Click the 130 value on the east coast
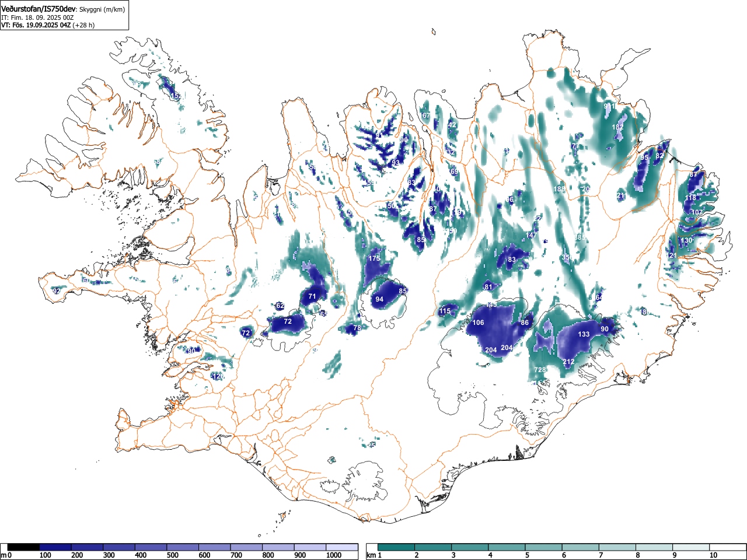This screenshot has height=560, width=747. (686, 240)
